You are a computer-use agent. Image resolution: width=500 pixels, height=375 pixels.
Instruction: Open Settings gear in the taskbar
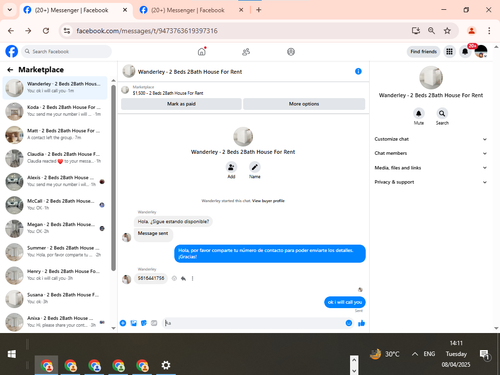(166, 365)
